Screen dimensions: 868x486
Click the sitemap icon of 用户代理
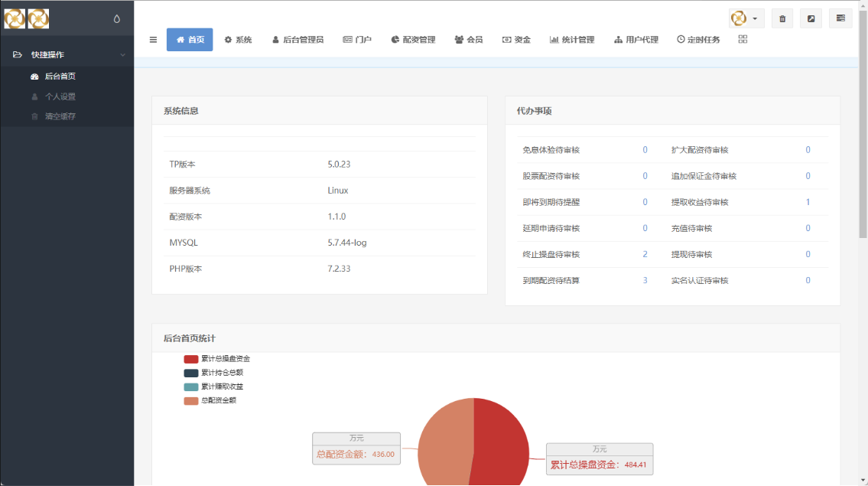(619, 40)
